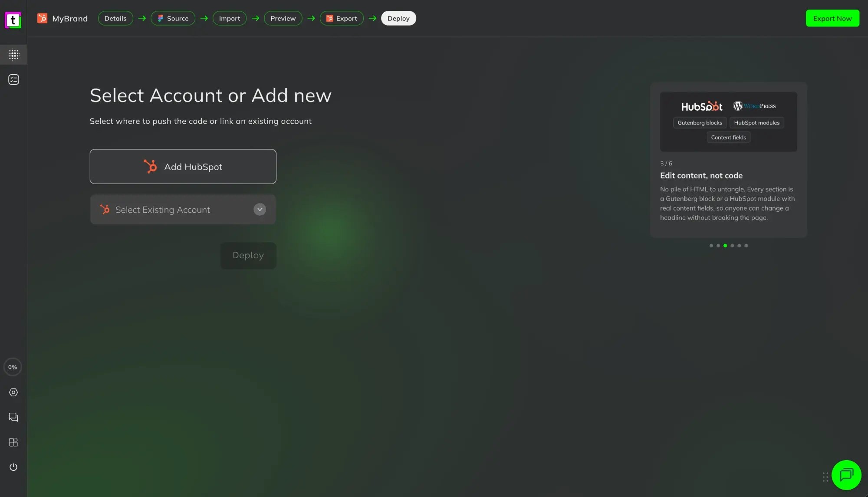This screenshot has width=868, height=497.
Task: Go to the Preview step
Action: tap(283, 18)
